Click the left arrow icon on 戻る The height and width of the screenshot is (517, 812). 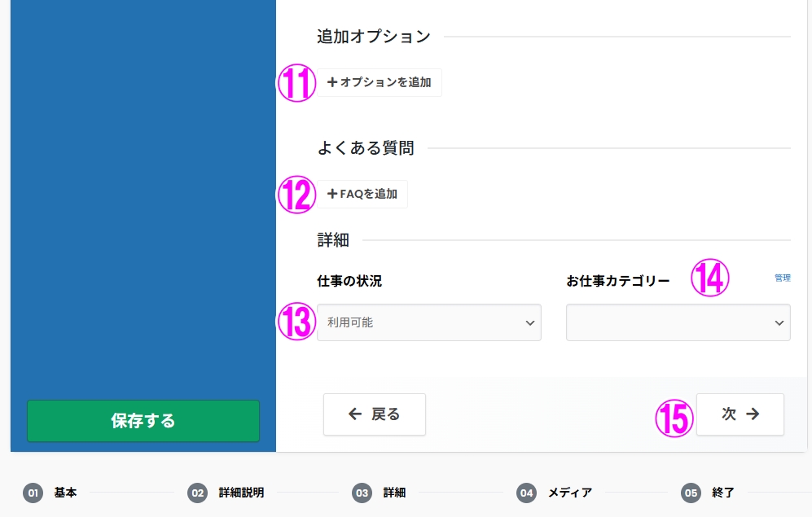click(x=355, y=414)
